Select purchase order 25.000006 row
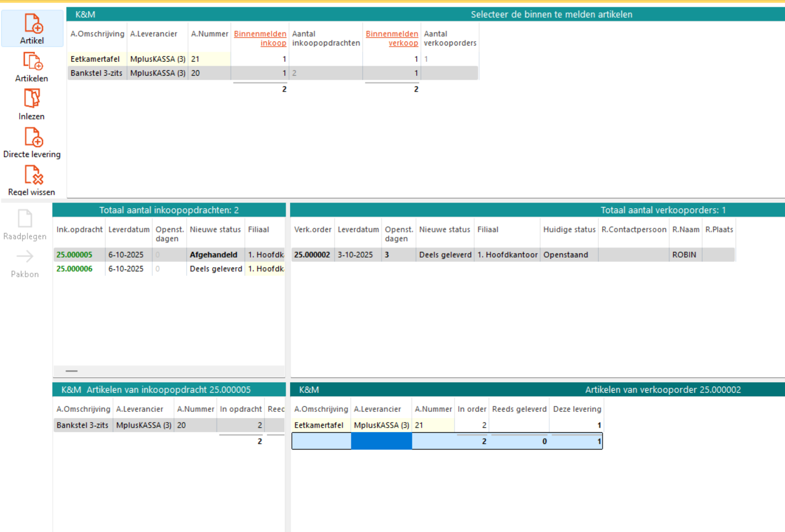 pyautogui.click(x=74, y=269)
